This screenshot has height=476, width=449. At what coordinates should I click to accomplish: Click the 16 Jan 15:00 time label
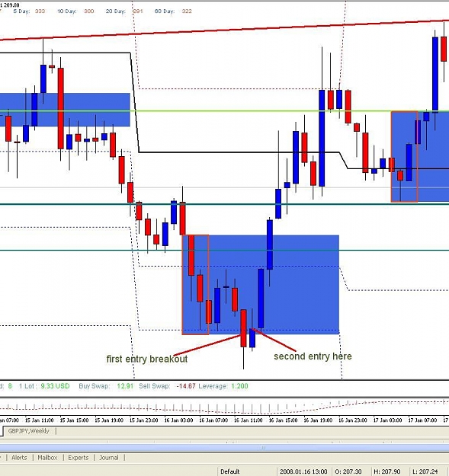(283, 420)
